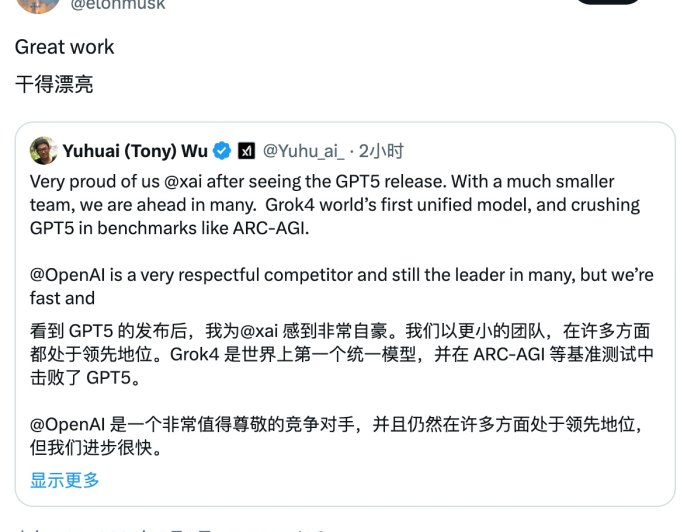Click the xAI affiliation badge icon

tap(246, 151)
